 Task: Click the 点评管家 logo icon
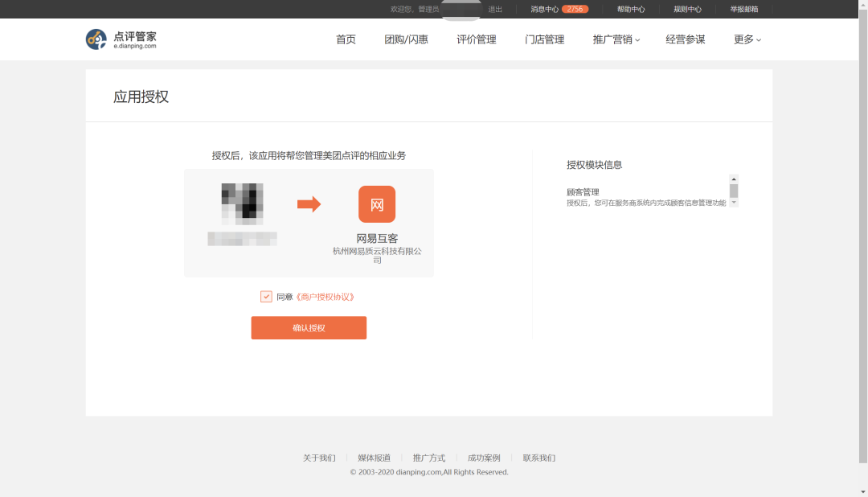click(96, 39)
